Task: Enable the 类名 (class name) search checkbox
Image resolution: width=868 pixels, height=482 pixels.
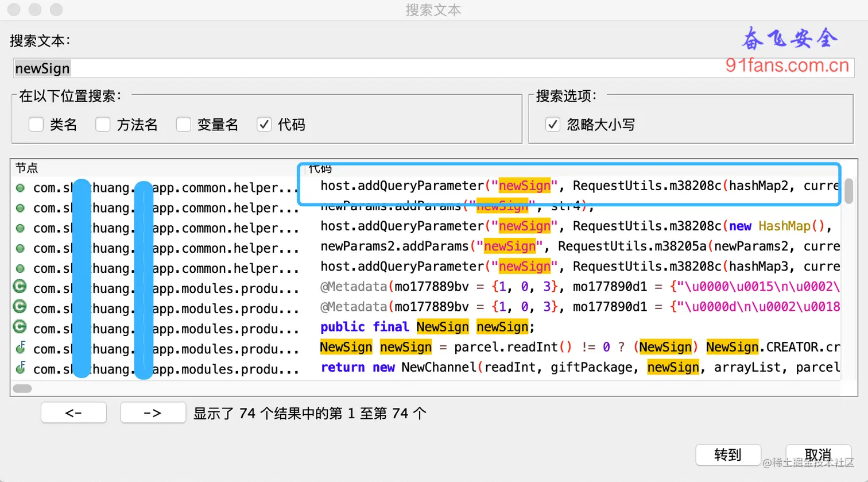Action: (x=36, y=124)
